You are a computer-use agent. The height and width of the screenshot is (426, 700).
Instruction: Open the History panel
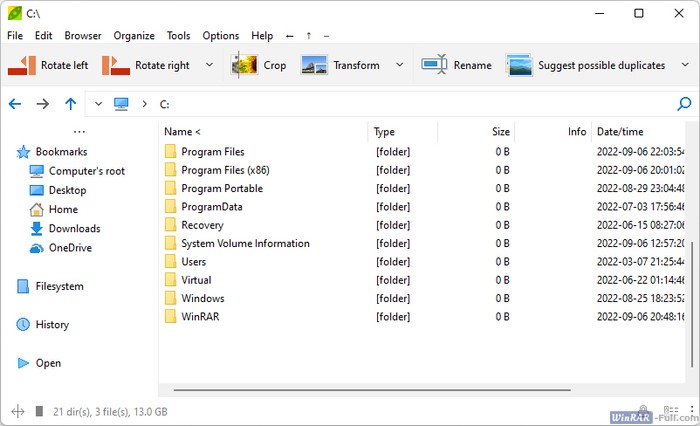tap(52, 324)
